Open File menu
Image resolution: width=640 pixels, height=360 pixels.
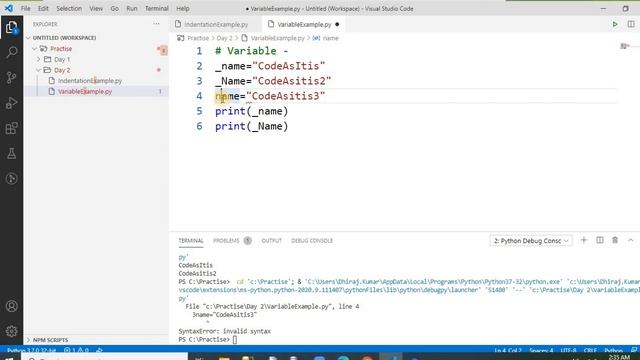[25, 8]
